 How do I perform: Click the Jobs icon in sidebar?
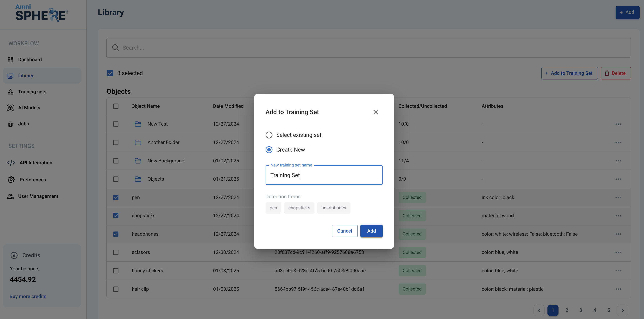tap(10, 124)
